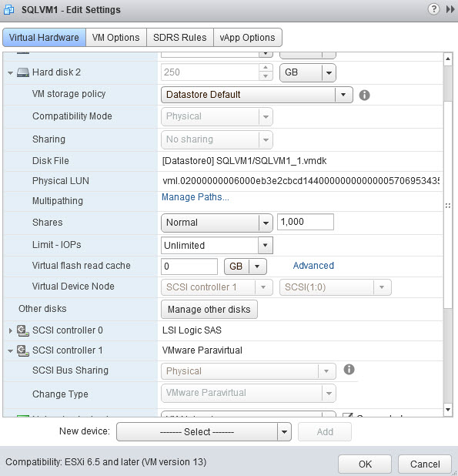Click the vertical scrollbar thumb
The image size is (458, 476).
[448, 205]
